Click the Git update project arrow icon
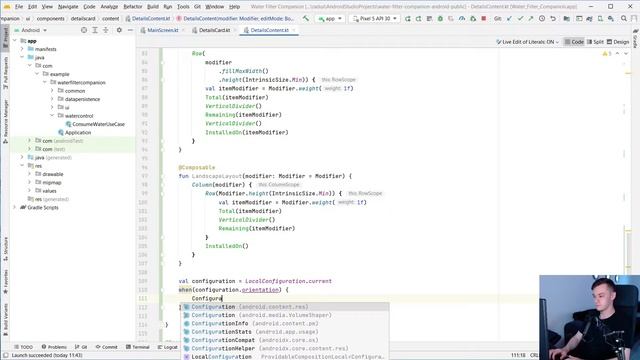640x360 pixels. tap(509, 18)
